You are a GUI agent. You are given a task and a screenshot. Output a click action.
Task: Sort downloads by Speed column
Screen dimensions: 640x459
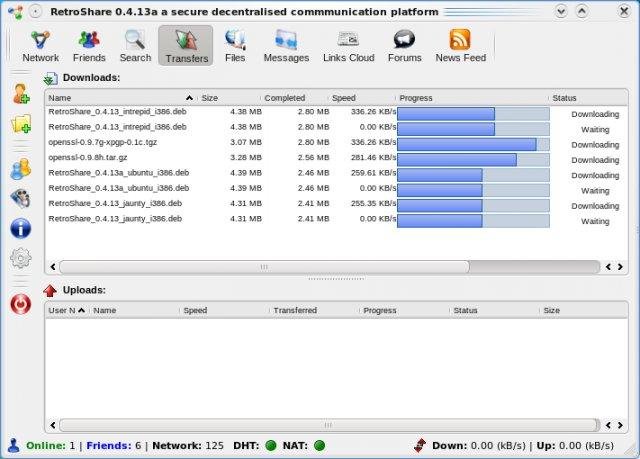click(x=362, y=98)
